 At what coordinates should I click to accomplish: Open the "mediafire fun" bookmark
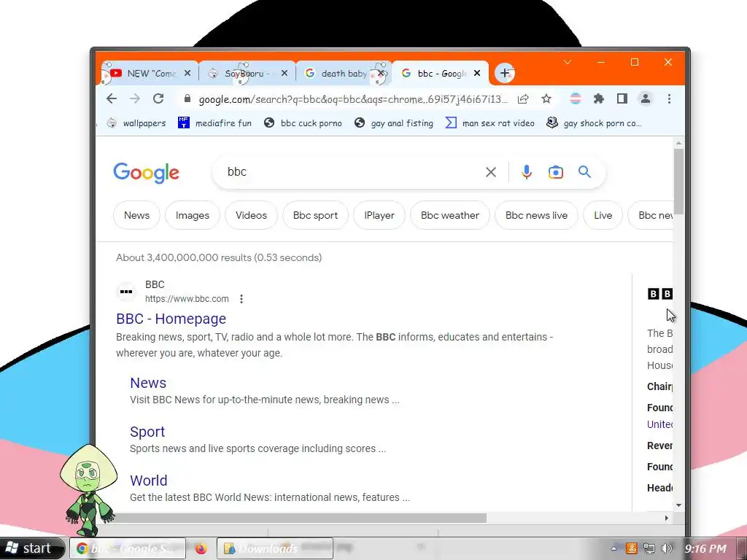pos(215,122)
